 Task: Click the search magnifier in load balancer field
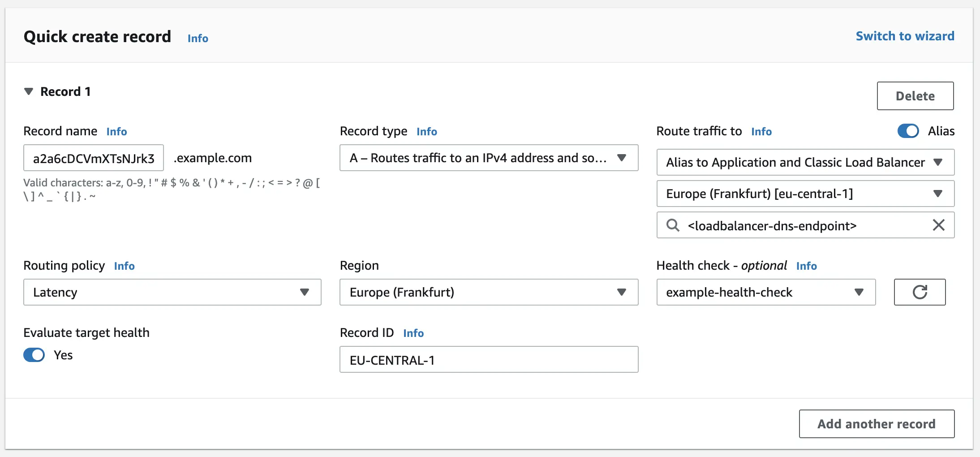tap(673, 225)
